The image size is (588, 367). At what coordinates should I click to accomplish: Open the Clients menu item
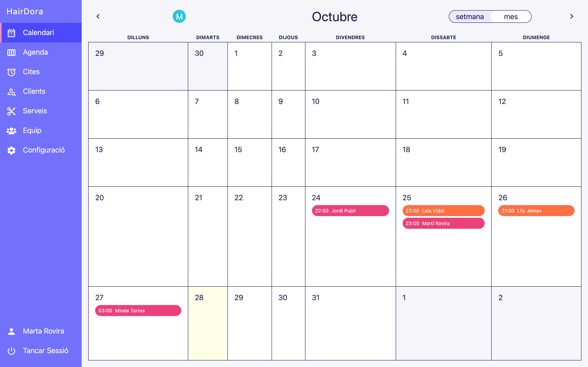pyautogui.click(x=34, y=91)
